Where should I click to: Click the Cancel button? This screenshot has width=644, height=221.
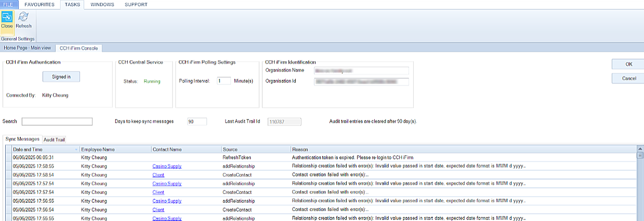point(628,78)
